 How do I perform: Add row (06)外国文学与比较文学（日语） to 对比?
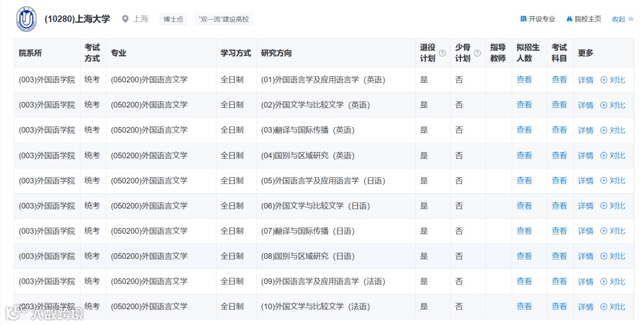pos(613,206)
